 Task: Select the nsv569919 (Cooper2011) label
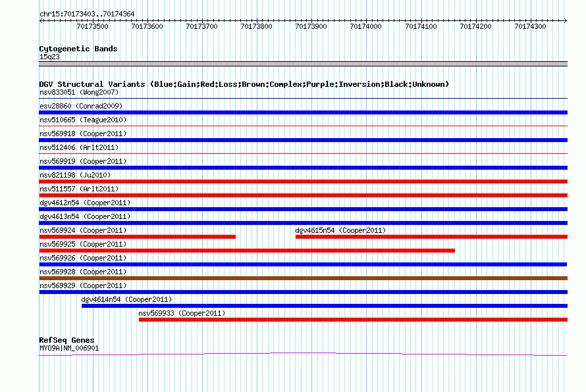point(83,161)
